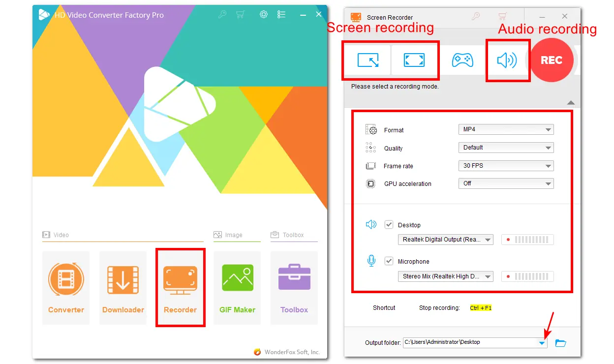The width and height of the screenshot is (614, 364).
Task: Click the Toolbox section header label
Action: click(293, 235)
